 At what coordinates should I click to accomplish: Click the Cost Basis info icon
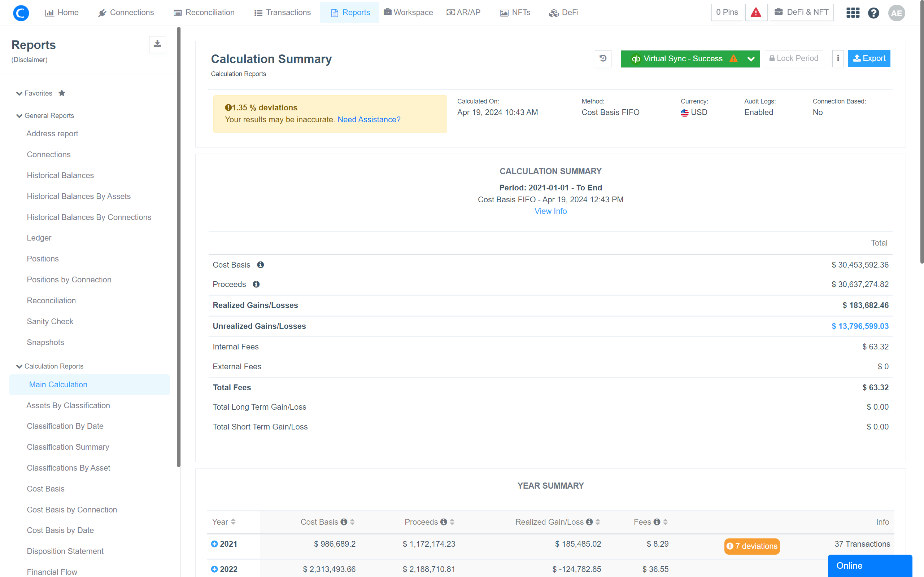[x=260, y=265]
